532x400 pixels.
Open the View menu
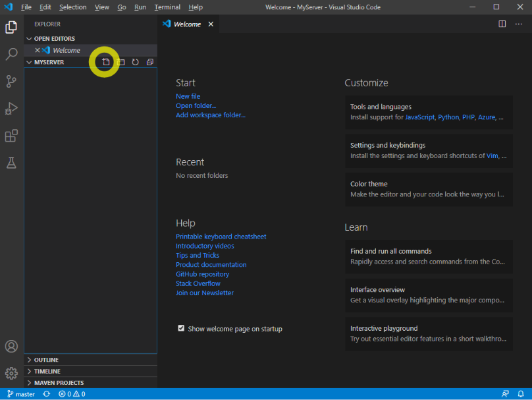click(x=102, y=7)
